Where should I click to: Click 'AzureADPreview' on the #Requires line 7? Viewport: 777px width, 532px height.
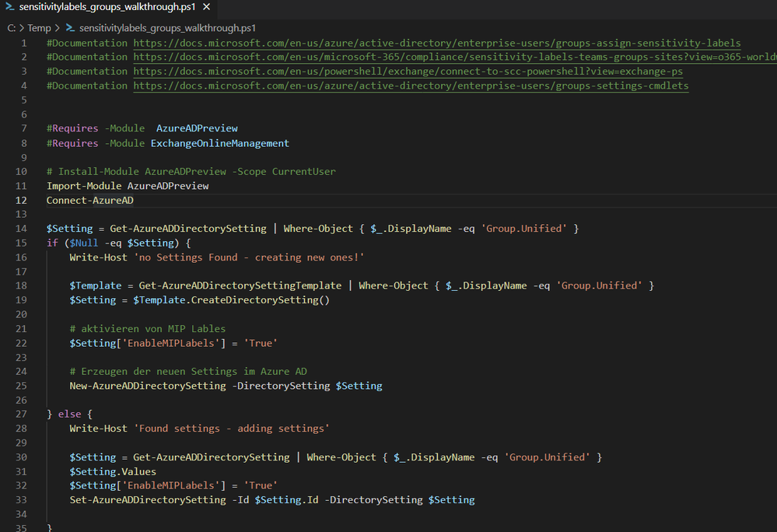(197, 128)
